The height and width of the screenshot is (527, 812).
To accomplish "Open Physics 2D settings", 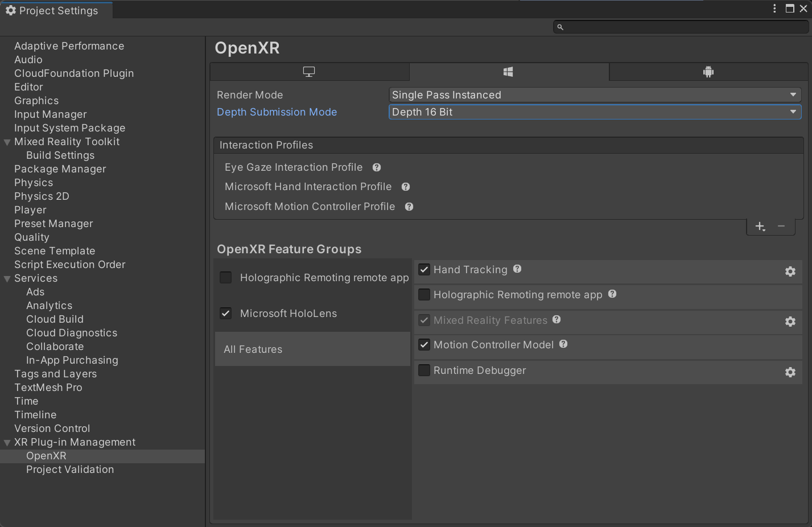I will 42,196.
